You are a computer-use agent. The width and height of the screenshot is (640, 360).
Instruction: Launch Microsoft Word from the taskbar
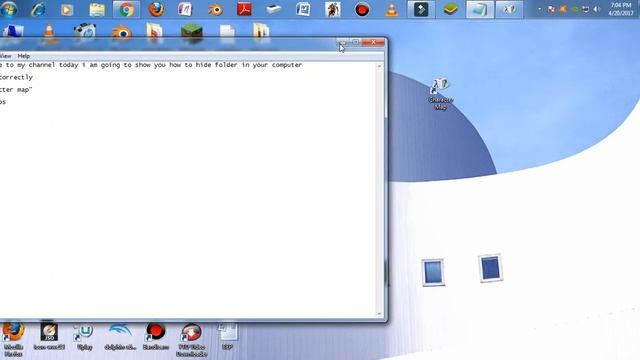(x=303, y=9)
